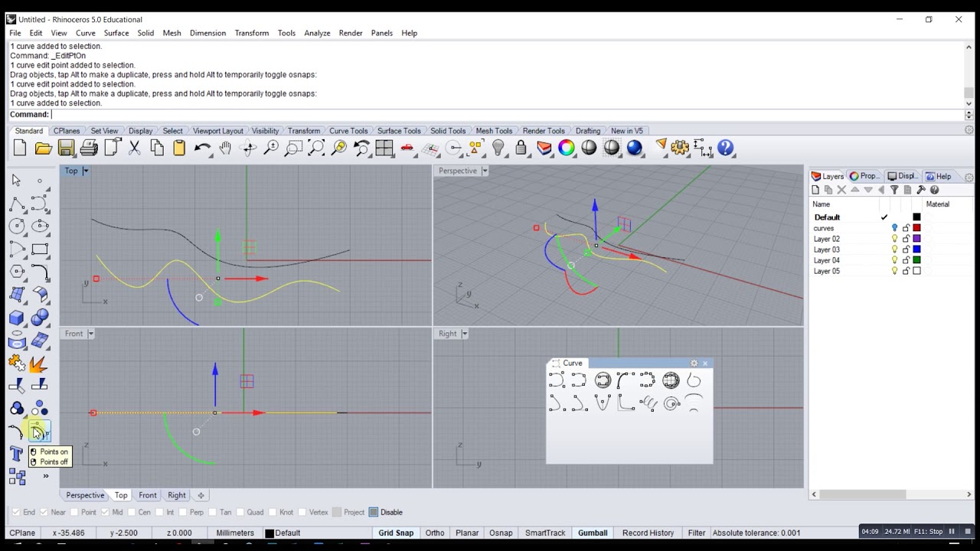Open the Layers panel gear options menu
980x551 pixels.
[969, 177]
